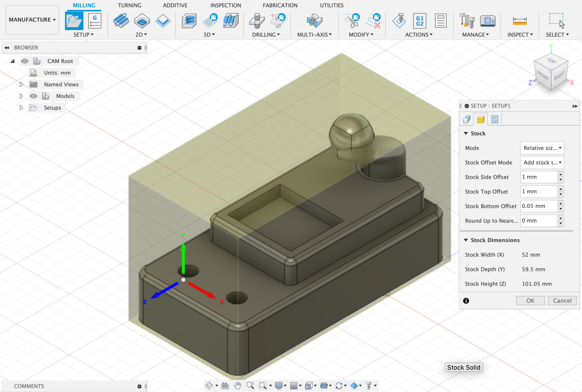The height and width of the screenshot is (392, 582).
Task: Click Cancel in Setup dialog
Action: (x=562, y=301)
